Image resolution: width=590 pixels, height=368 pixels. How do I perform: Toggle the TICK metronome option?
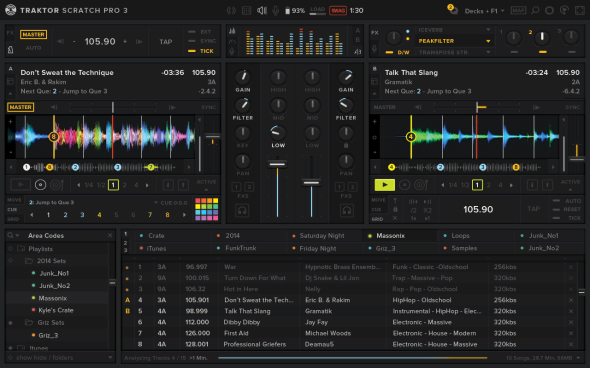201,51
